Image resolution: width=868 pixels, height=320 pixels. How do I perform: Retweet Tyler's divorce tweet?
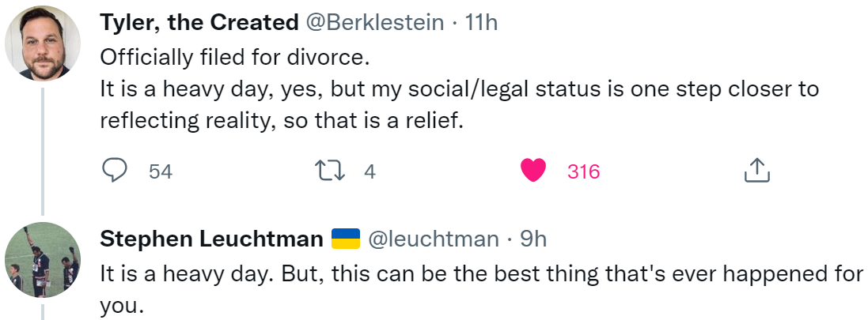pyautogui.click(x=330, y=171)
